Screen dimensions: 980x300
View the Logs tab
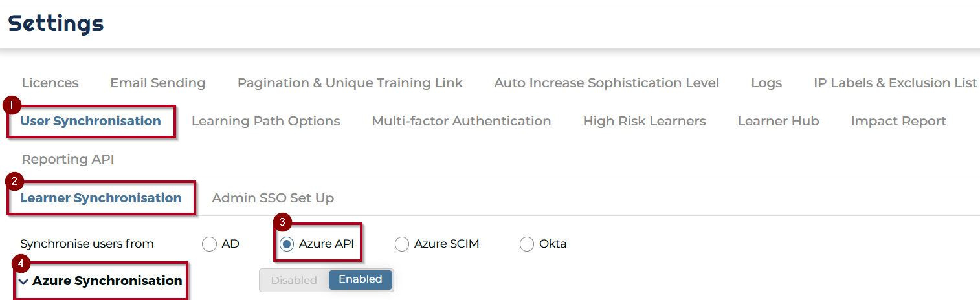click(766, 83)
